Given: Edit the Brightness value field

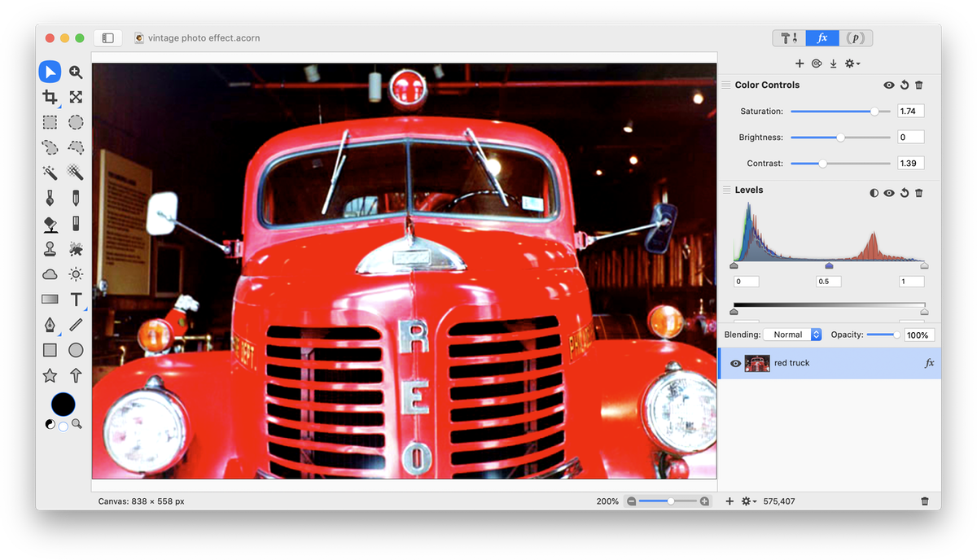Looking at the screenshot, I should coord(911,138).
